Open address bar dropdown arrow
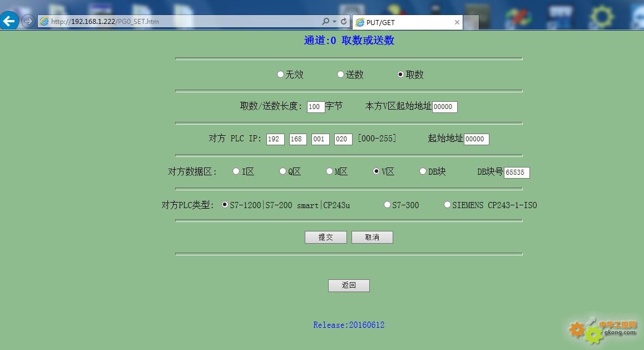Image resolution: width=644 pixels, height=350 pixels. click(335, 21)
